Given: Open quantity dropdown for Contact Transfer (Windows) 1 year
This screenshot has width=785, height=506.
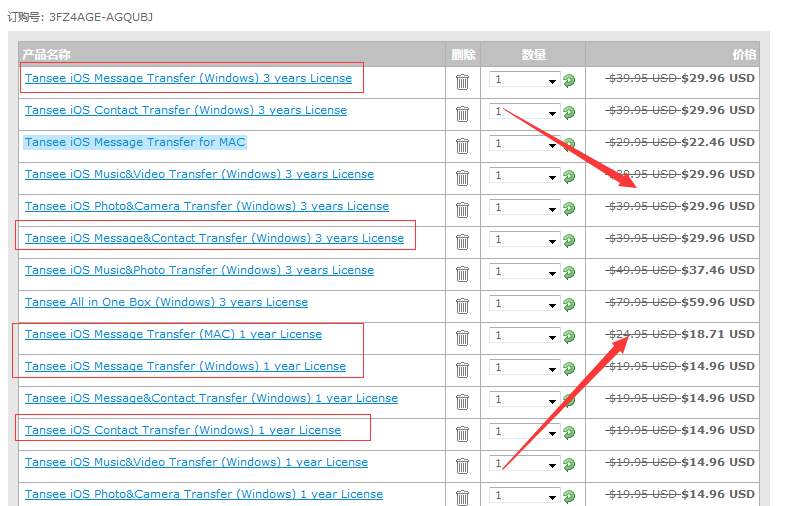Looking at the screenshot, I should [524, 431].
